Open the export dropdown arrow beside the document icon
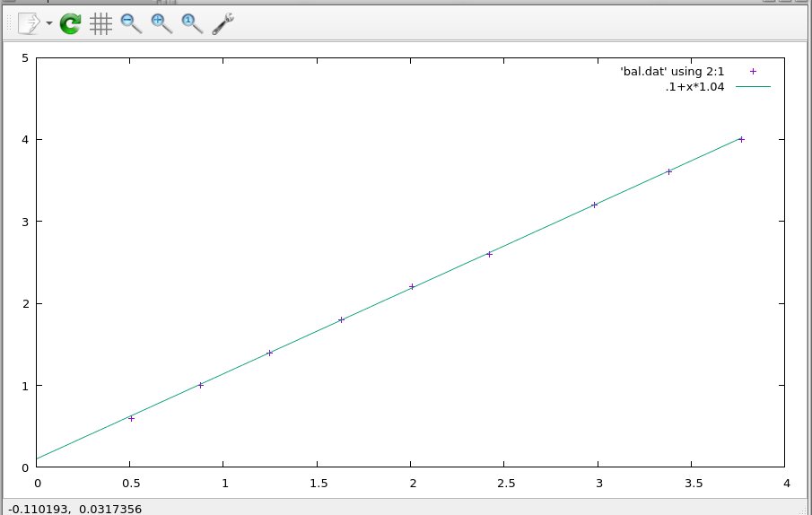The width and height of the screenshot is (812, 515). pyautogui.click(x=49, y=23)
